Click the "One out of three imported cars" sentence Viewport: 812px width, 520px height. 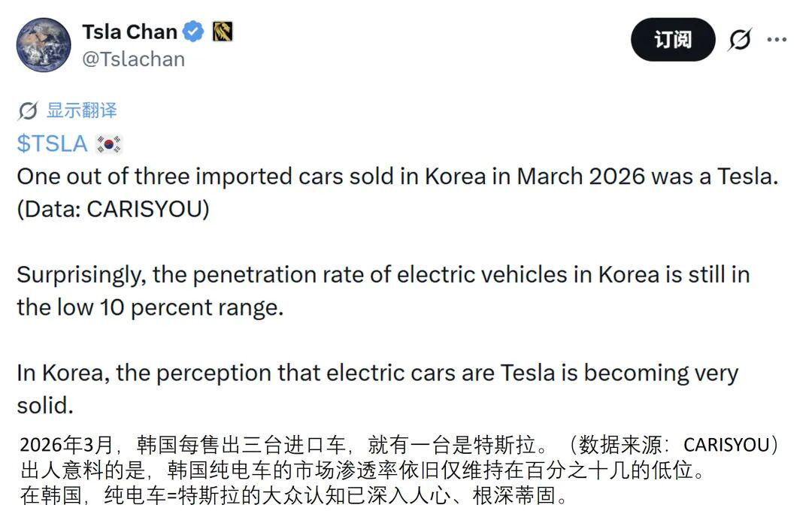click(x=398, y=177)
